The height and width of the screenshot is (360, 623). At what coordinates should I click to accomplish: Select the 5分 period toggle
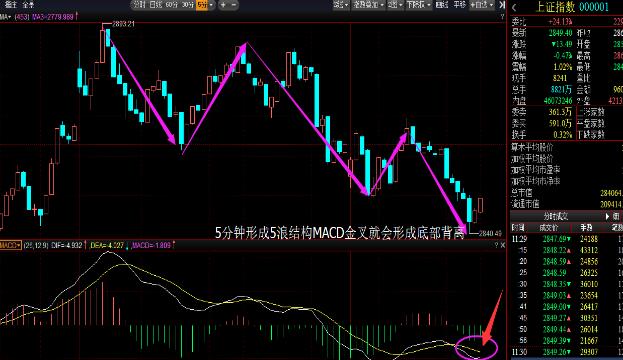click(202, 5)
